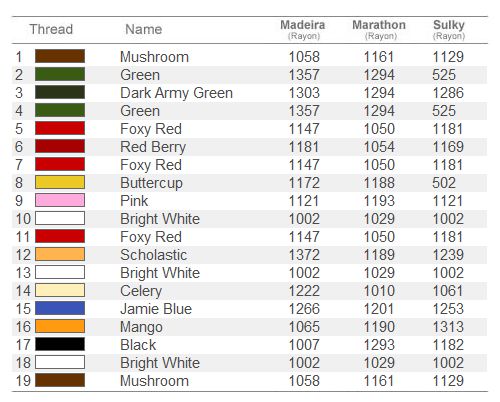Viewport: 500px width, 402px height.
Task: Select the Black thread swatch
Action: click(60, 344)
